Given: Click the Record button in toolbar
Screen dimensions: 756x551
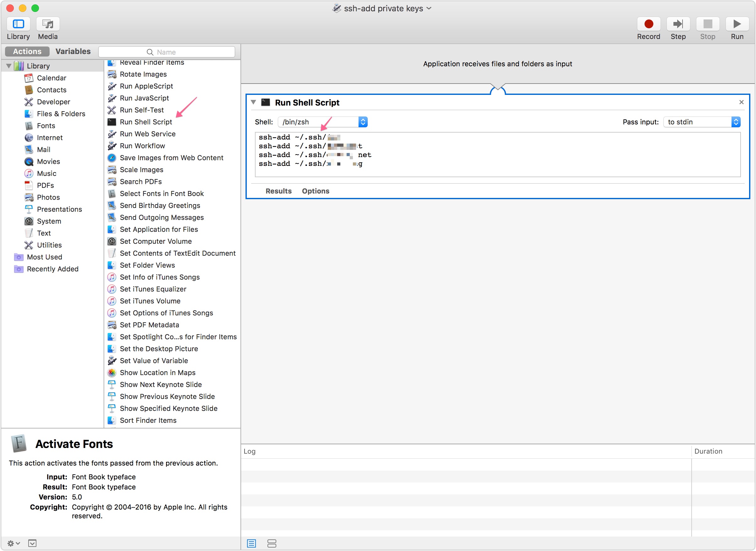Looking at the screenshot, I should tap(648, 24).
